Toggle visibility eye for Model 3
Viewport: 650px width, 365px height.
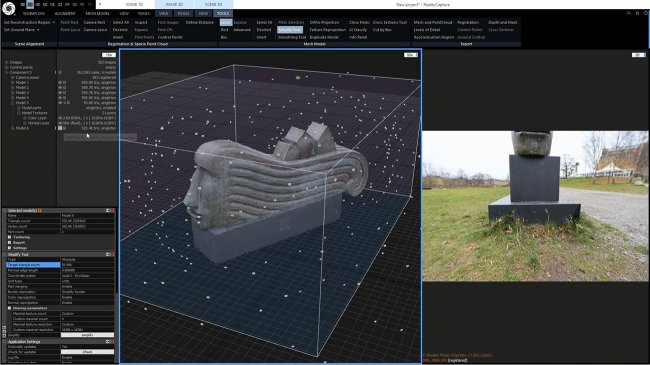click(60, 92)
